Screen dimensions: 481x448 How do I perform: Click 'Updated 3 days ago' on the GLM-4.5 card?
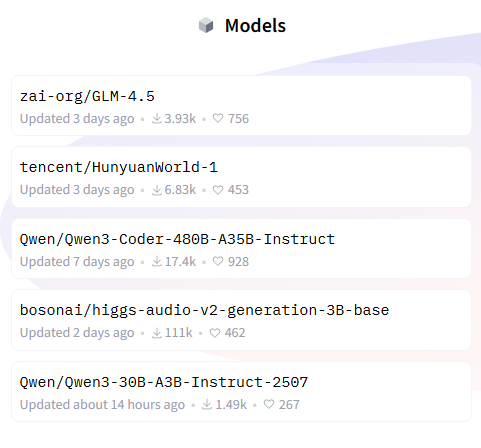(x=77, y=119)
